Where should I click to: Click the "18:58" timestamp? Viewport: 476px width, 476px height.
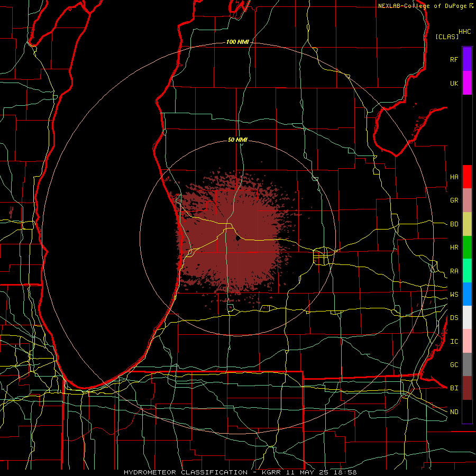346,472
